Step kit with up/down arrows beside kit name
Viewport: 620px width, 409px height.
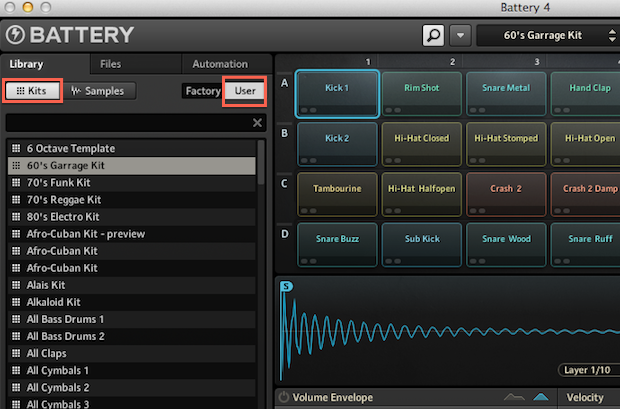click(612, 36)
